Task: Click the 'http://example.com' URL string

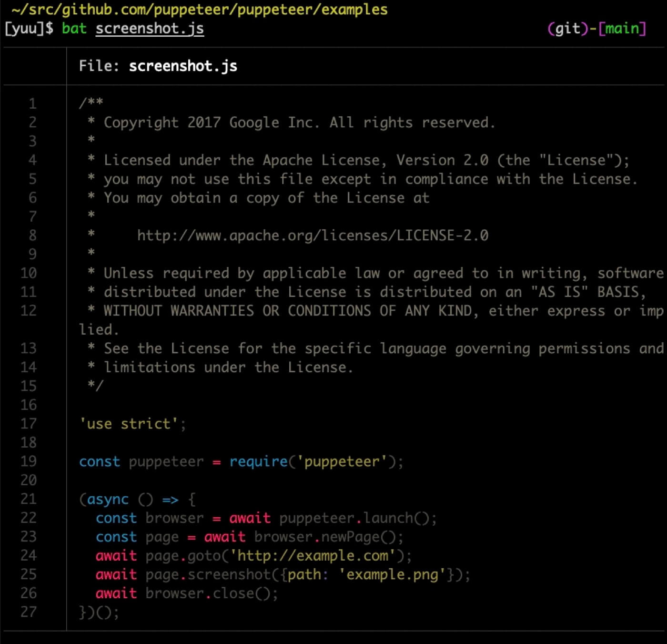Action: click(x=313, y=556)
